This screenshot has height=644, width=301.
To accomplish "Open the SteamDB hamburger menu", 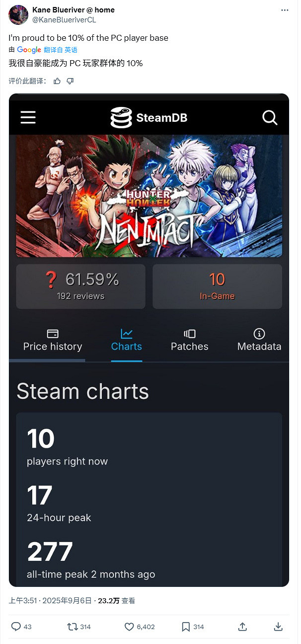I will [28, 117].
